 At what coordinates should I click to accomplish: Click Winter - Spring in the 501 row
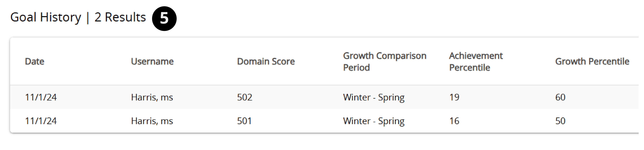tap(374, 121)
